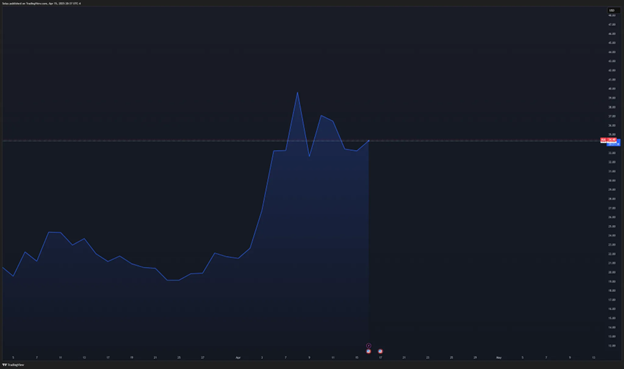Click the Apr label on the time axis
This screenshot has height=369, width=624.
(x=238, y=357)
